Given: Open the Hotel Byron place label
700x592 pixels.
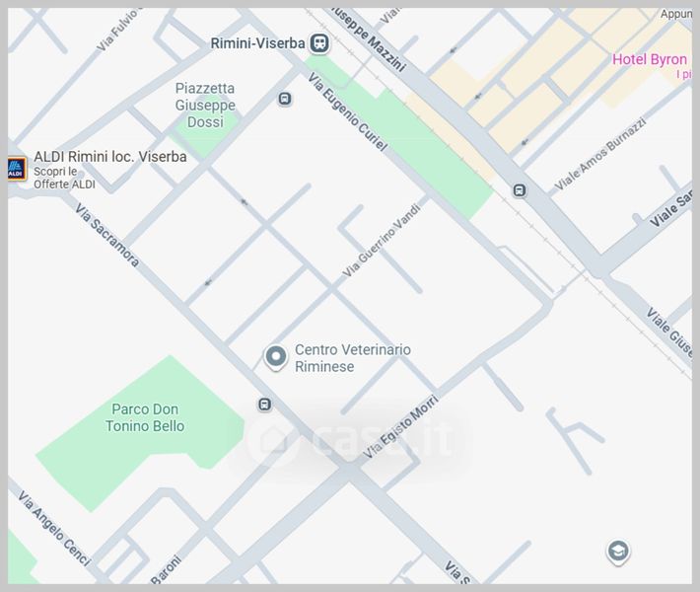Looking at the screenshot, I should click(x=650, y=59).
